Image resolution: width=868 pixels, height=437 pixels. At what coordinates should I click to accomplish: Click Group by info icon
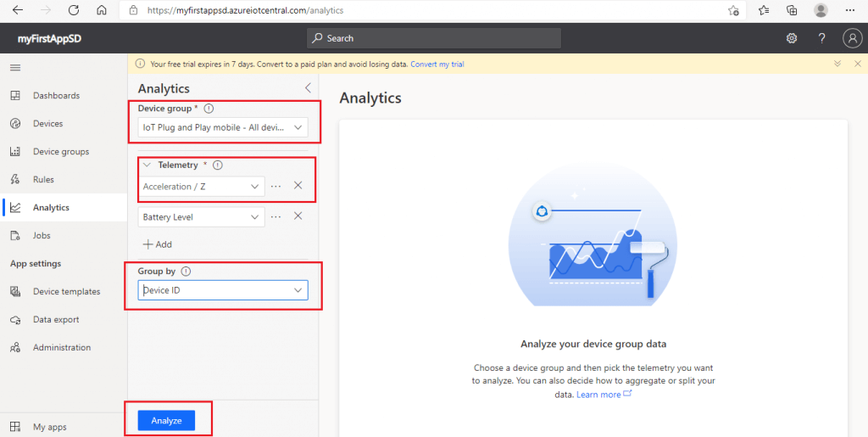186,272
